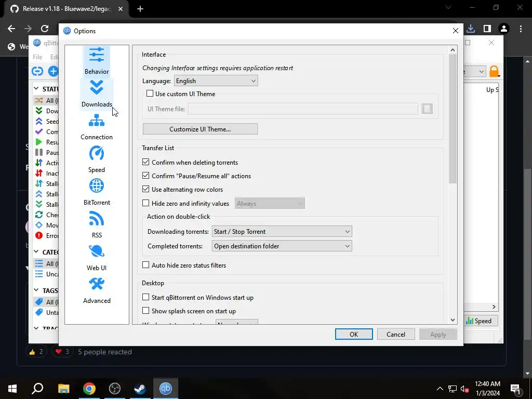Open the BitTorrent options page

[x=97, y=192]
